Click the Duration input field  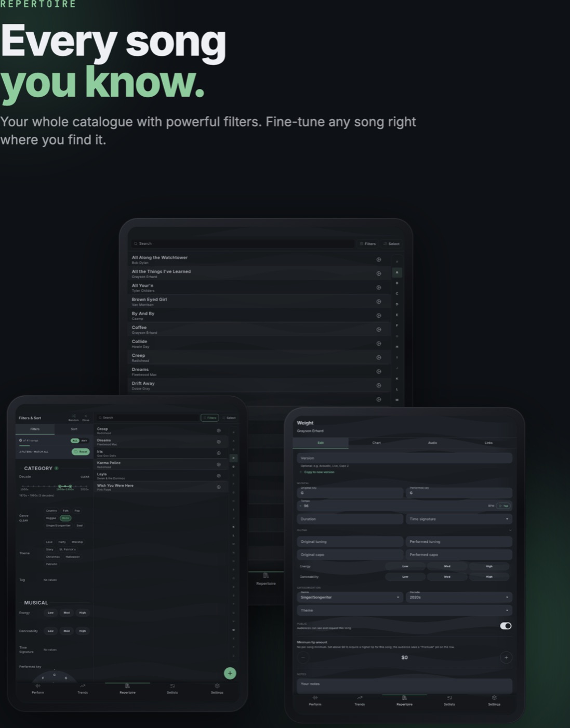coord(350,519)
